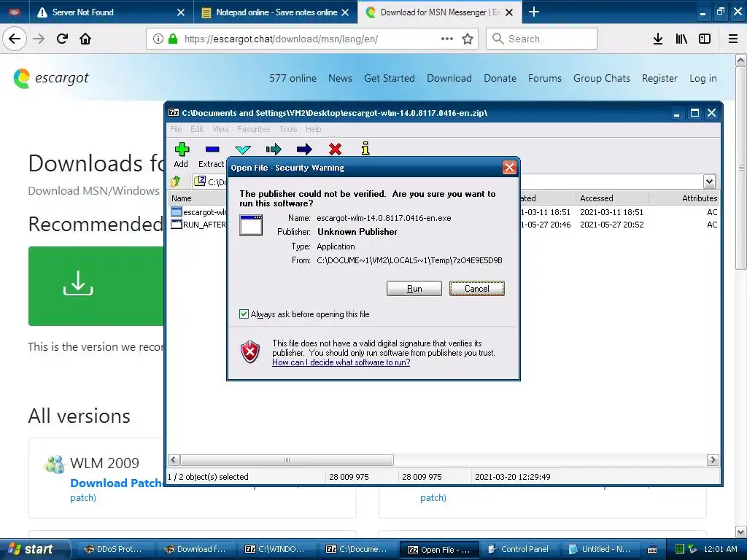Go back in the browser
Image resolution: width=747 pixels, height=560 pixels.
15,39
